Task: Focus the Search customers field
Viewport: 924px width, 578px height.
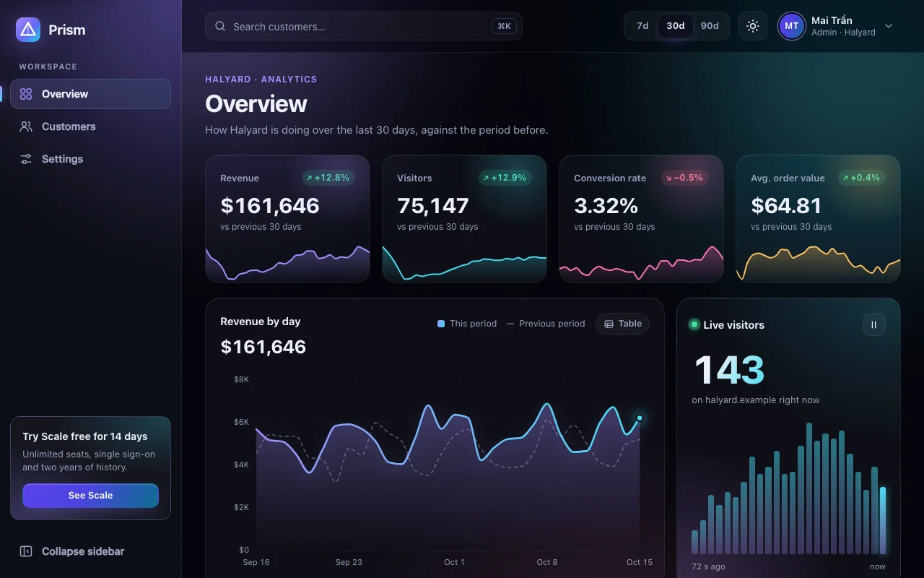Action: tap(363, 26)
